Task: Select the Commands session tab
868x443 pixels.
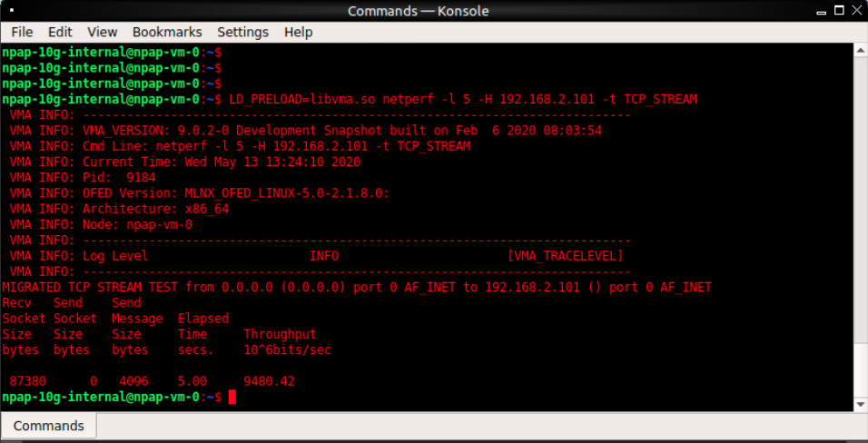Action: 49,426
